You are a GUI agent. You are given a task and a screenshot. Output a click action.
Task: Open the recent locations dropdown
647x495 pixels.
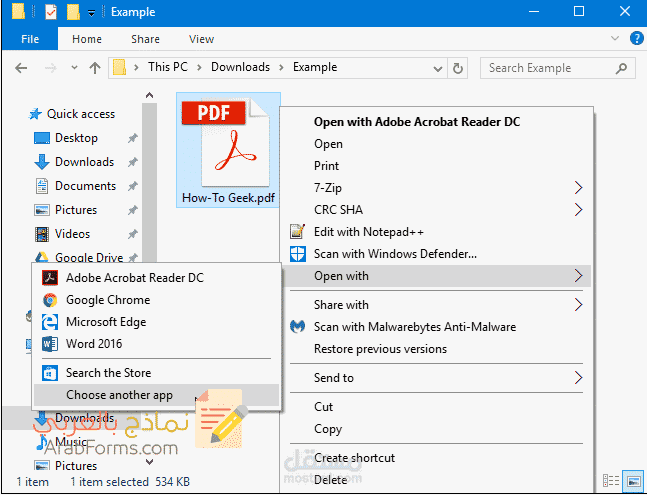point(74,68)
